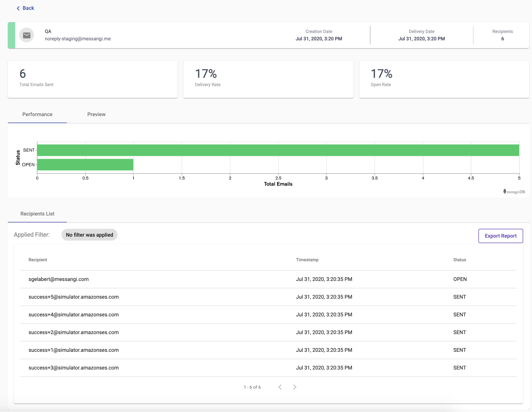The image size is (532, 412).
Task: Click the Recipients count 6 in header
Action: tap(502, 39)
